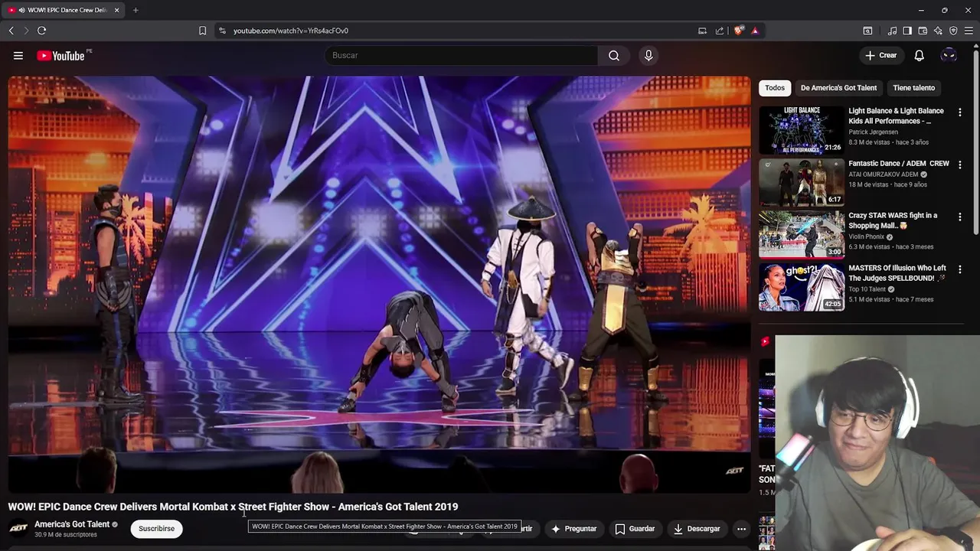Image resolution: width=980 pixels, height=551 pixels.
Task: Open the browser main menu
Action: point(969,31)
